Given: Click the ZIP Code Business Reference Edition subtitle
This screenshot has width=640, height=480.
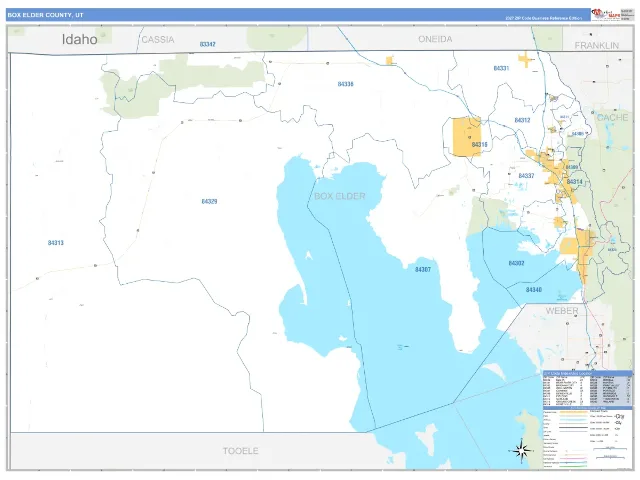Looking at the screenshot, I should coord(543,18).
